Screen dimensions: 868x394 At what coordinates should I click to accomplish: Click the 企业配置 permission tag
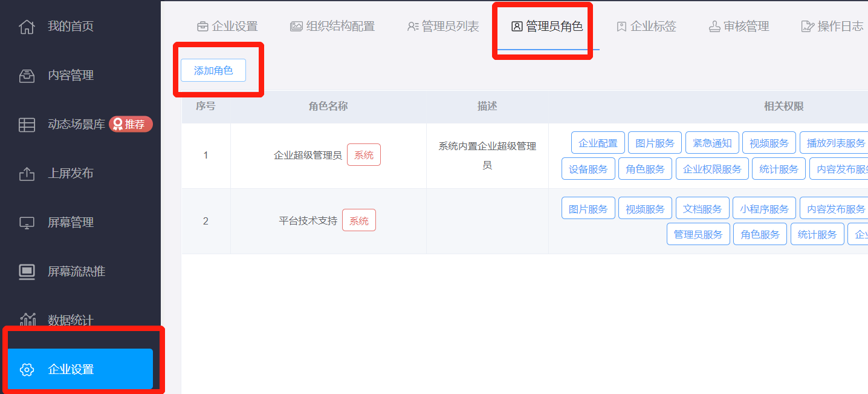[598, 143]
